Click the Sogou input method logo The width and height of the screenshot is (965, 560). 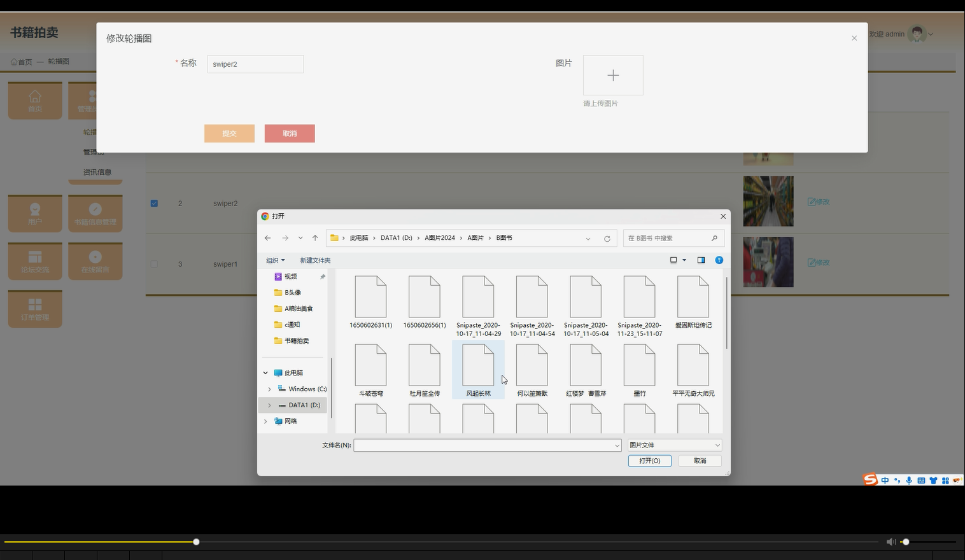(x=870, y=479)
